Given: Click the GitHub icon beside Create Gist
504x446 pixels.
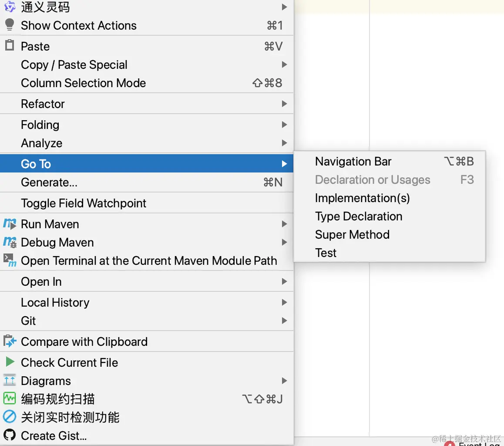Looking at the screenshot, I should point(10,435).
